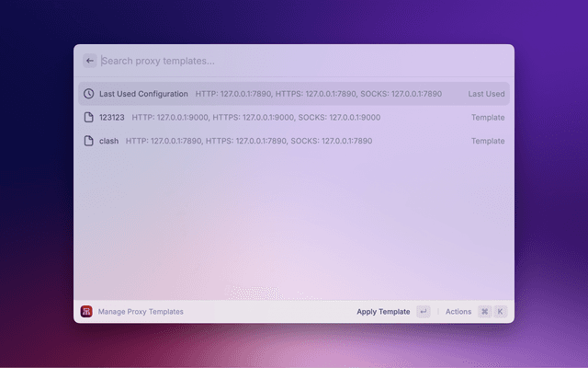Click the back arrow button
588x368 pixels.
[x=89, y=61]
